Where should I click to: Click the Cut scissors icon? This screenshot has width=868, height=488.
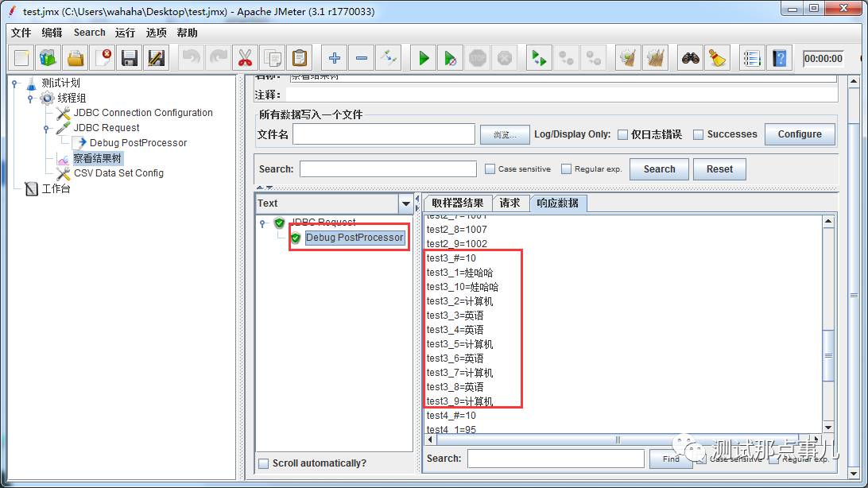point(246,58)
